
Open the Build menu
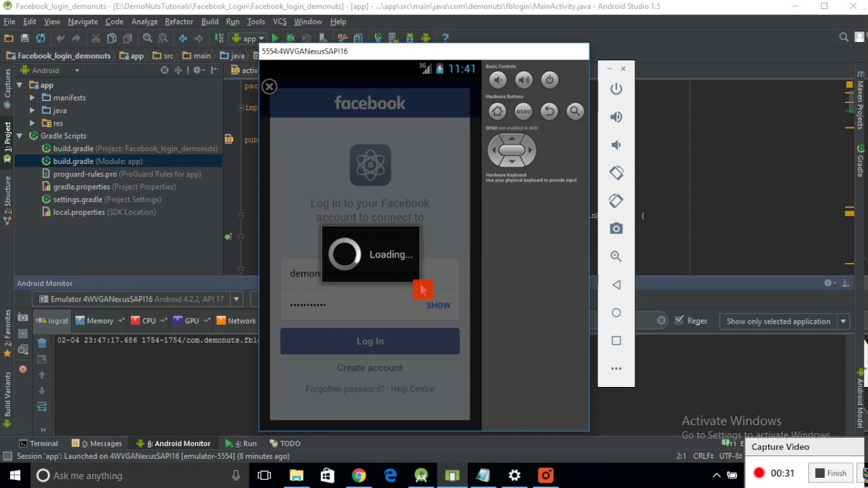click(x=210, y=22)
